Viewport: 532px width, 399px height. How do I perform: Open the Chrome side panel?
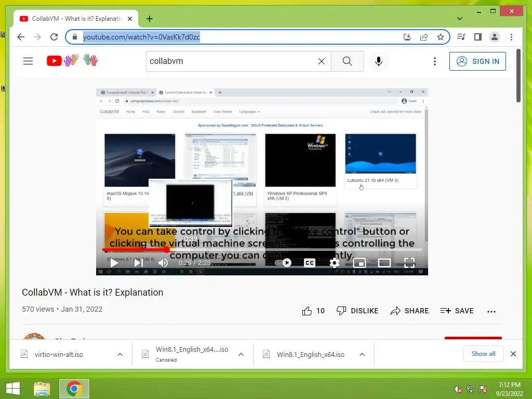478,37
